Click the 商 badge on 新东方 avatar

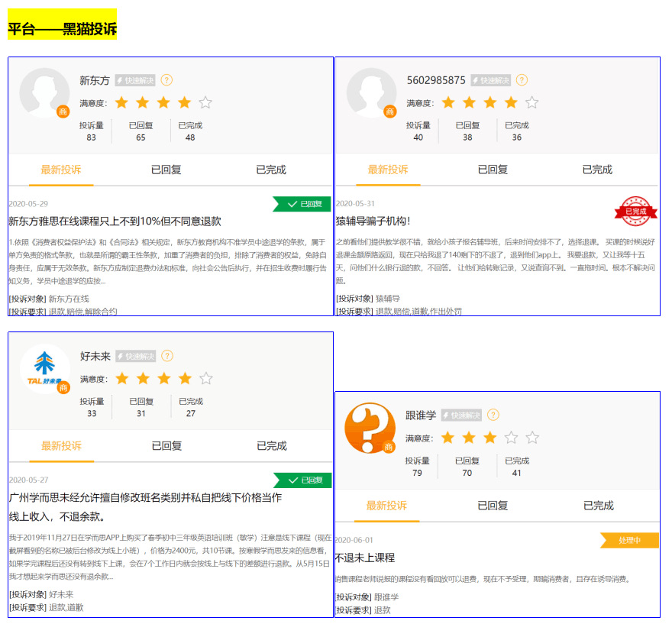point(63,112)
